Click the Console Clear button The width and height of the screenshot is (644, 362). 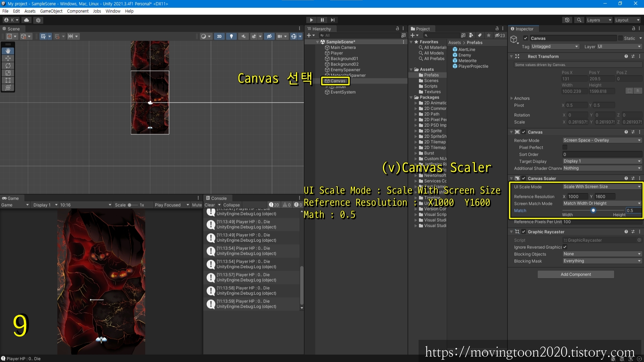point(210,205)
